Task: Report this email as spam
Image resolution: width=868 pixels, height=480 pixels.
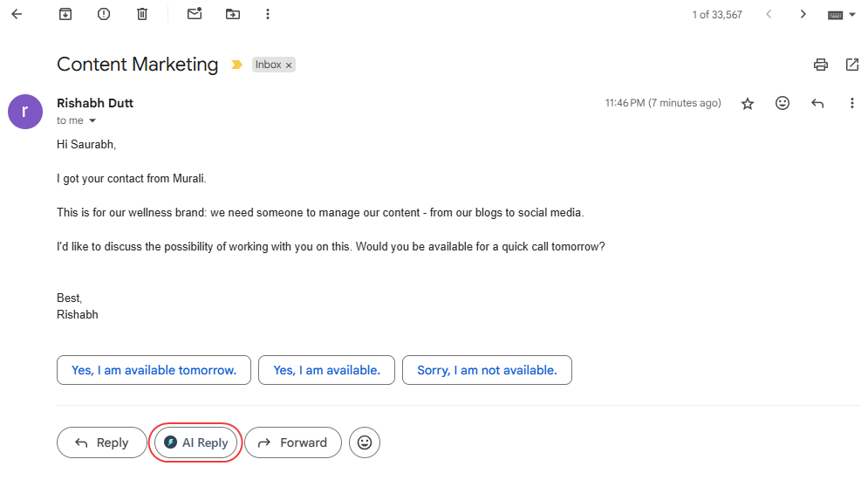Action: pos(104,14)
